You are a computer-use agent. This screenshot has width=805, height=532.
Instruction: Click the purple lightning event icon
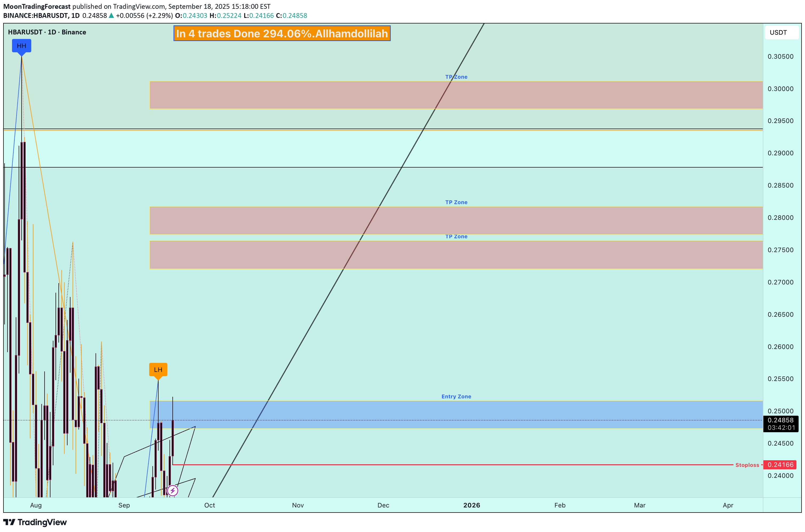pos(172,490)
